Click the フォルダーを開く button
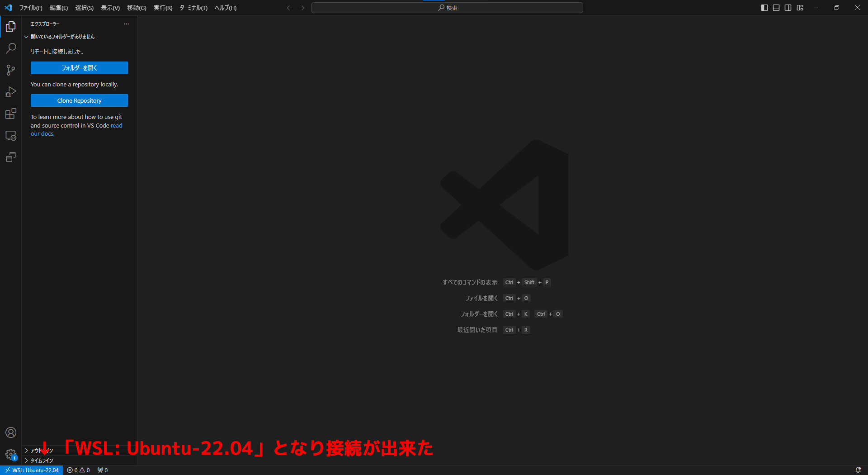 coord(79,68)
